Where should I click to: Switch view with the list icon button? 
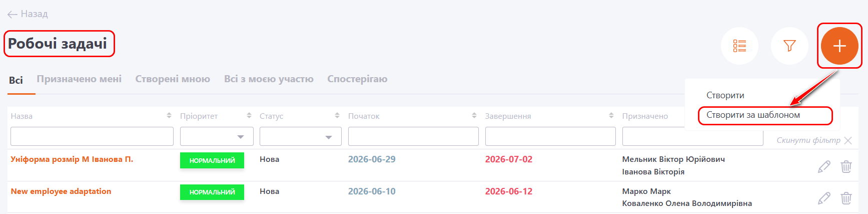739,46
